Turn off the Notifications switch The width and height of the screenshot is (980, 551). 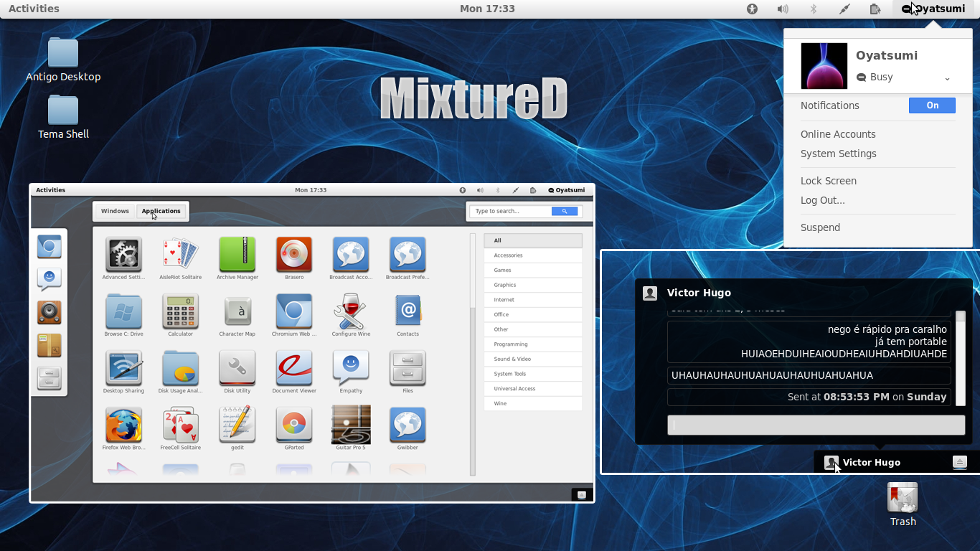(932, 105)
